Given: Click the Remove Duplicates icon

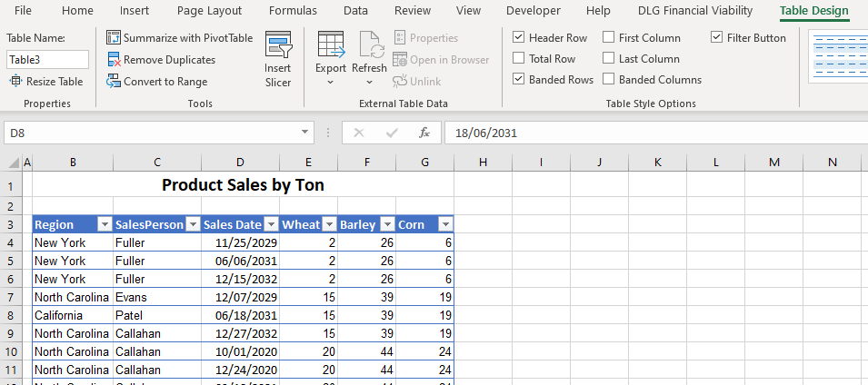Looking at the screenshot, I should click(x=114, y=60).
